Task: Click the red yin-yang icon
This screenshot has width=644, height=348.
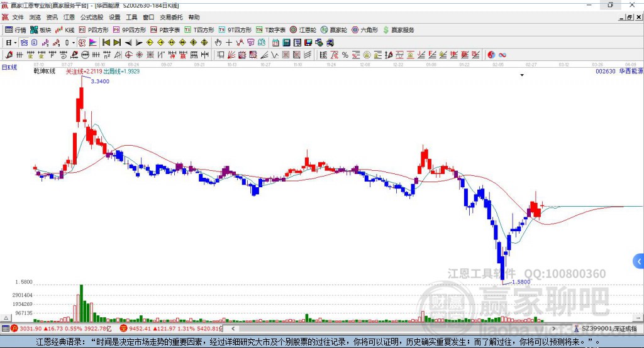Action: point(491,55)
